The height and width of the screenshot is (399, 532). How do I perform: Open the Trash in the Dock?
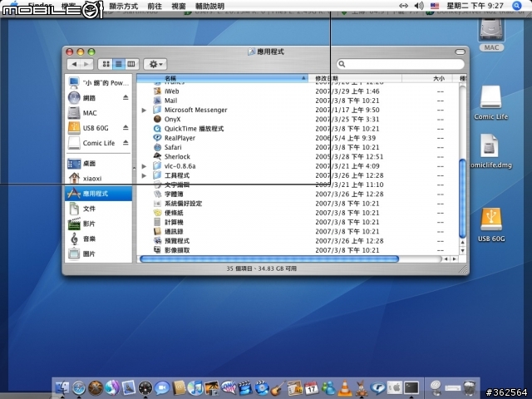(x=469, y=387)
